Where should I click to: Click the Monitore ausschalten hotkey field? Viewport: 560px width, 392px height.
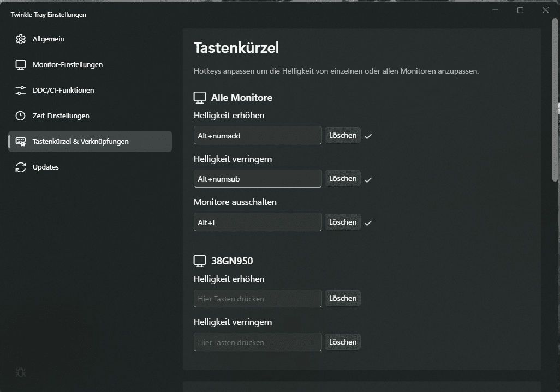tap(257, 222)
